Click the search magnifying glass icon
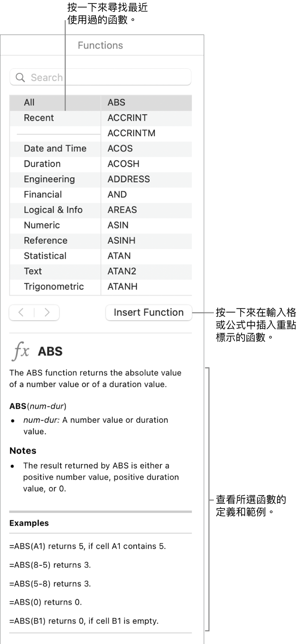This screenshot has height=644, width=305. pos(20,77)
